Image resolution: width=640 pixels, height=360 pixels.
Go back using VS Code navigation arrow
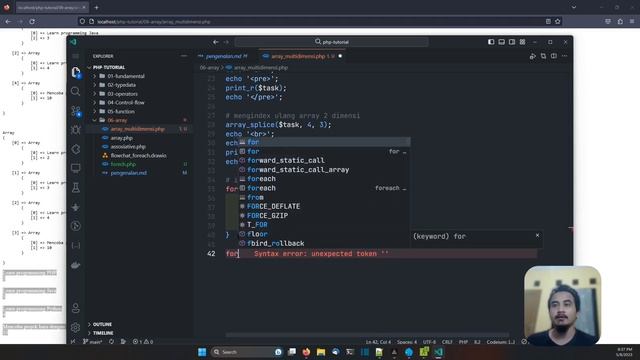pos(216,42)
